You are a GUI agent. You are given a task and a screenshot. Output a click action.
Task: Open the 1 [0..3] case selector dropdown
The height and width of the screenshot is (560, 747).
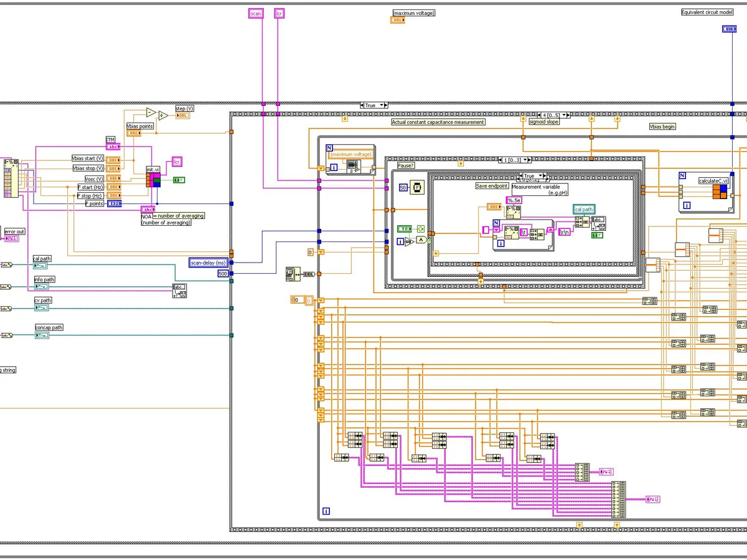[x=526, y=160]
